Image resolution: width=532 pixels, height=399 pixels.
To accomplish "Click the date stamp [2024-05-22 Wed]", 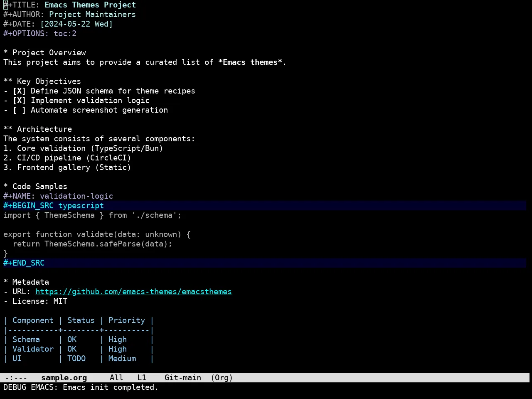I will coord(76,24).
